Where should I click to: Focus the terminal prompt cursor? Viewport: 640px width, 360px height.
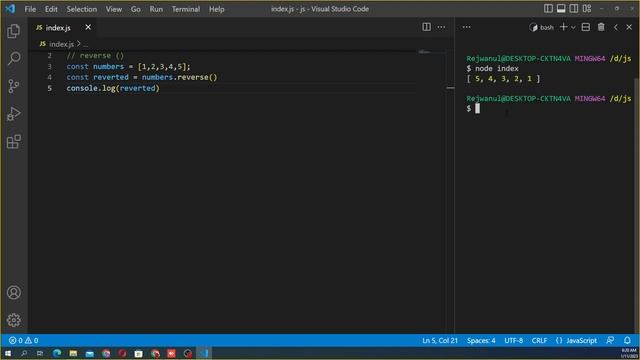(477, 108)
